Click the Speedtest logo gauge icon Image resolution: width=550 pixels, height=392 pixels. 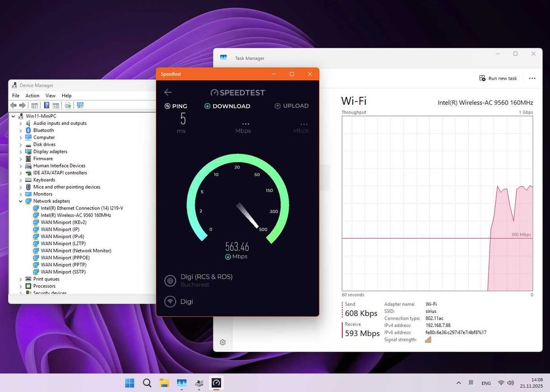coord(215,92)
